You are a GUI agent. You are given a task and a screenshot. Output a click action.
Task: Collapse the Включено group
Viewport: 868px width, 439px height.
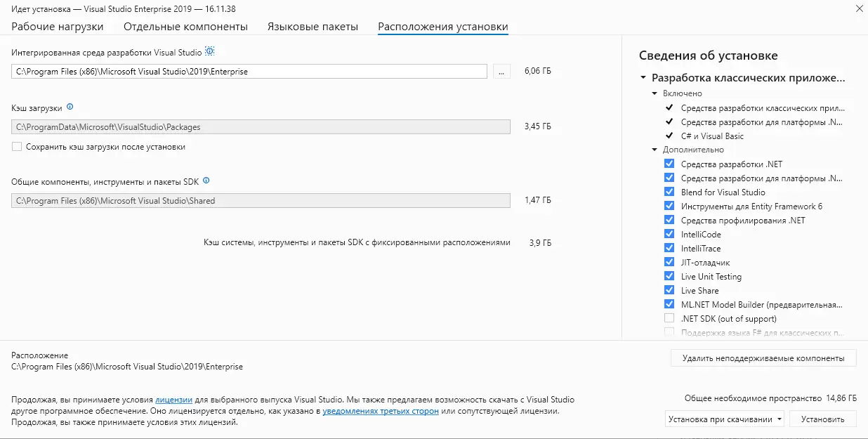pyautogui.click(x=655, y=93)
